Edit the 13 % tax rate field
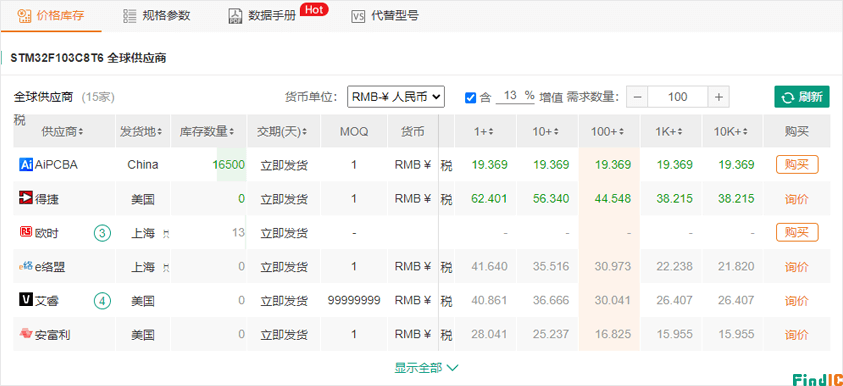843x386 pixels. [x=515, y=96]
